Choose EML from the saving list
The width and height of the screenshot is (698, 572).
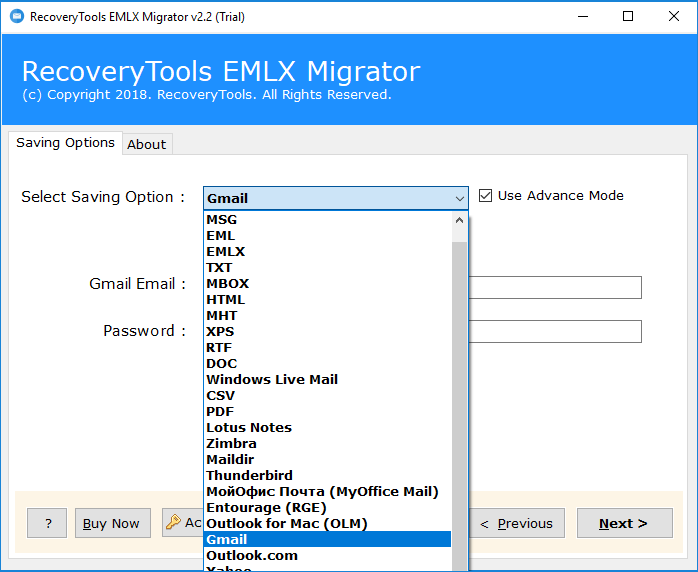tap(328, 235)
